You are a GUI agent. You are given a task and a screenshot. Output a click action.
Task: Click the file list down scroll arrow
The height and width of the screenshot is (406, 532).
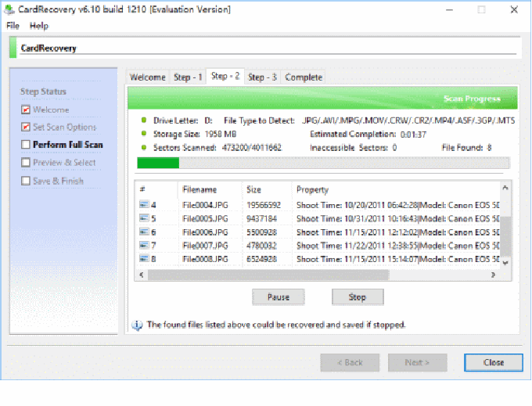(x=505, y=263)
